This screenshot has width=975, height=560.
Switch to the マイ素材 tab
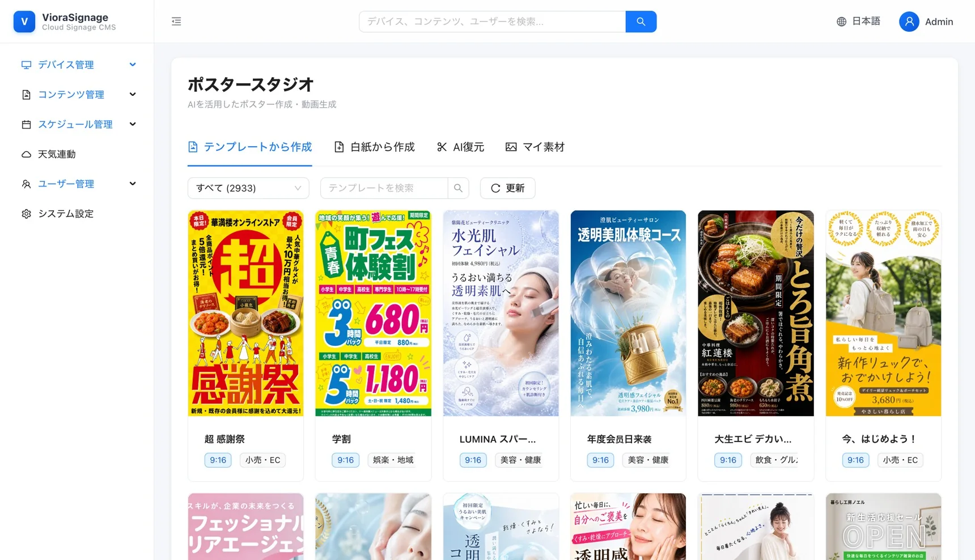click(x=535, y=147)
